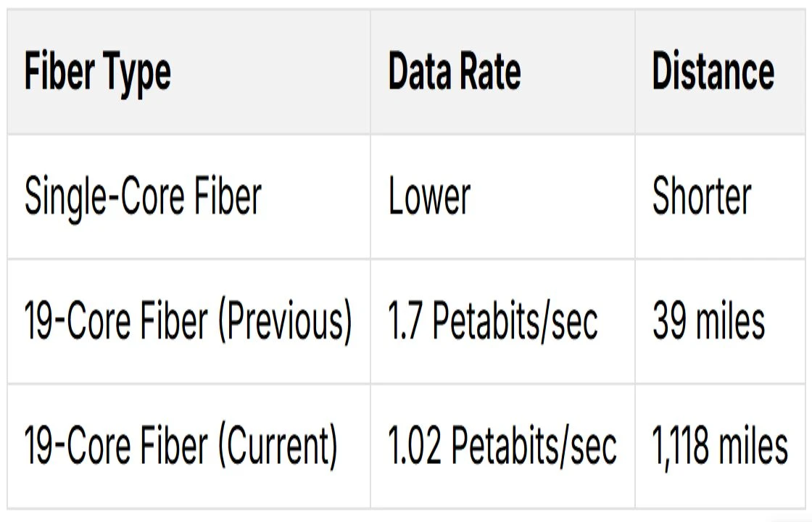812x522 pixels.
Task: Click the number 1.02 in the table
Action: (x=415, y=445)
